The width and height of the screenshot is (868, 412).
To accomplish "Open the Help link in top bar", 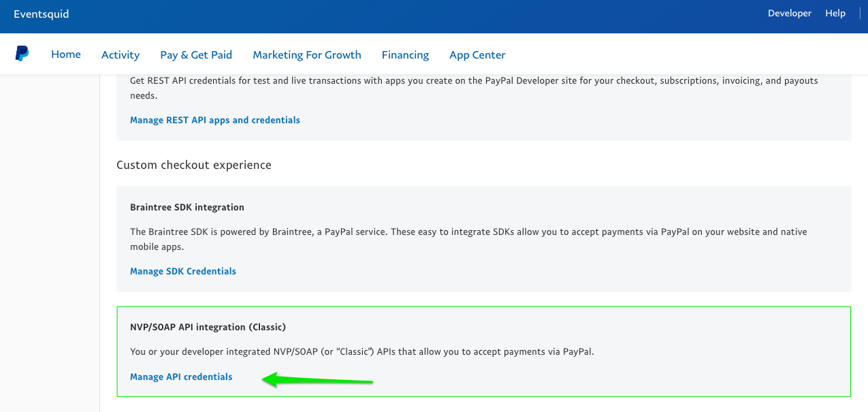I will click(x=835, y=14).
